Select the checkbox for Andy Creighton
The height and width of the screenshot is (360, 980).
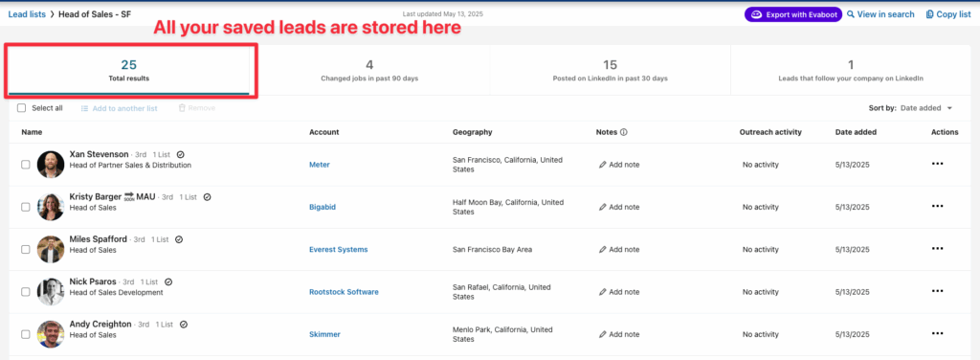26,334
